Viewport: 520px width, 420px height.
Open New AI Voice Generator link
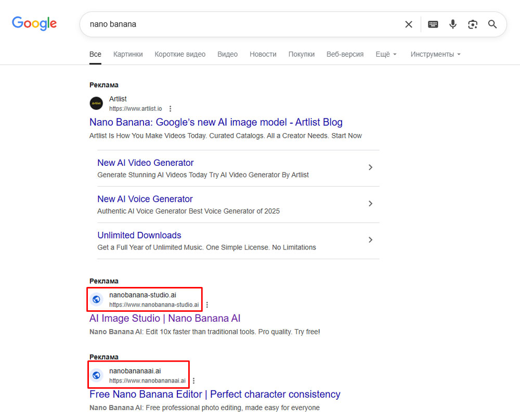(x=145, y=199)
